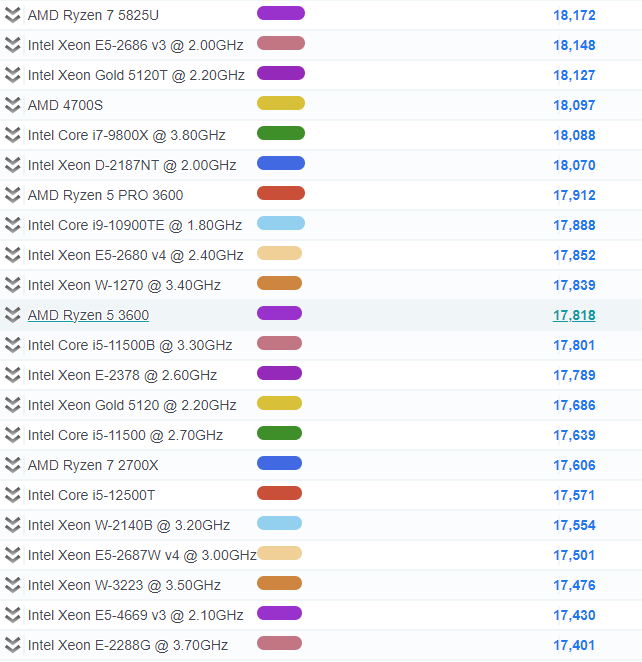Open the Intel Core i7-9800X link
The width and height of the screenshot is (642, 662).
click(127, 135)
